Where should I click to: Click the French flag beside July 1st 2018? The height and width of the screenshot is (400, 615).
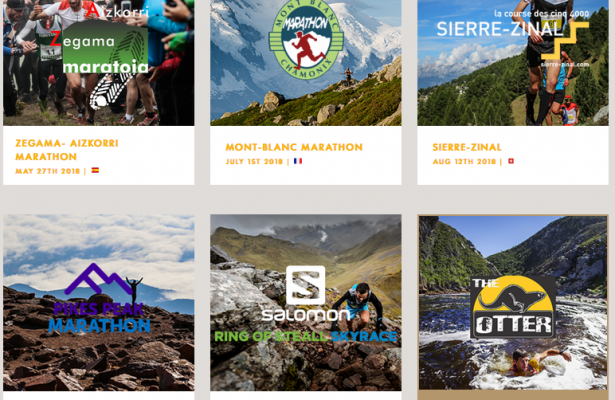coord(298,161)
